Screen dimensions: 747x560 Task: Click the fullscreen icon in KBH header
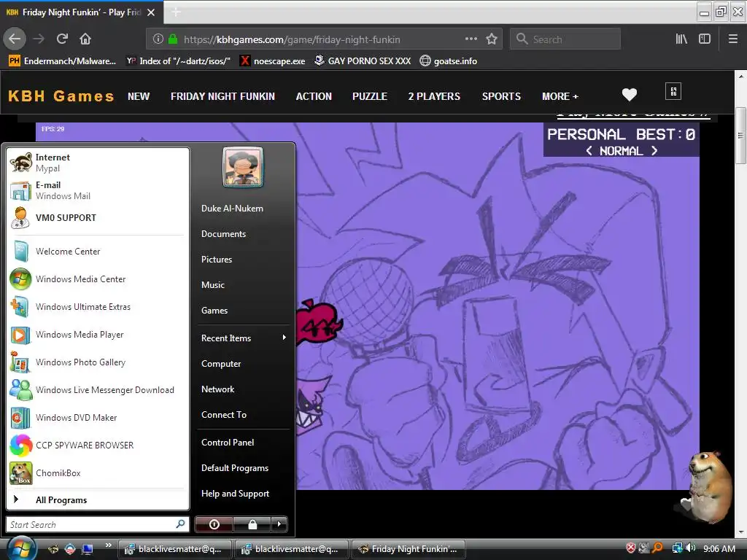coord(673,91)
